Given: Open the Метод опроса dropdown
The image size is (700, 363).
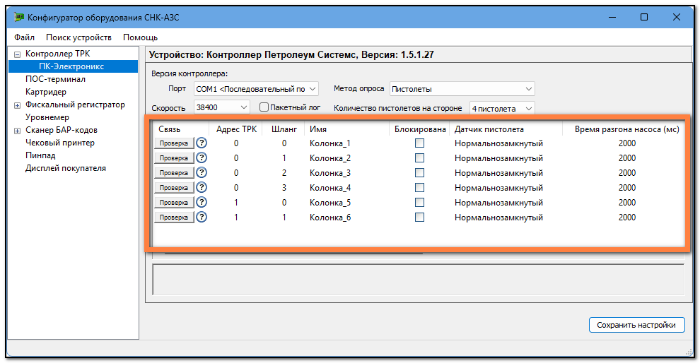Looking at the screenshot, I should pyautogui.click(x=462, y=89).
